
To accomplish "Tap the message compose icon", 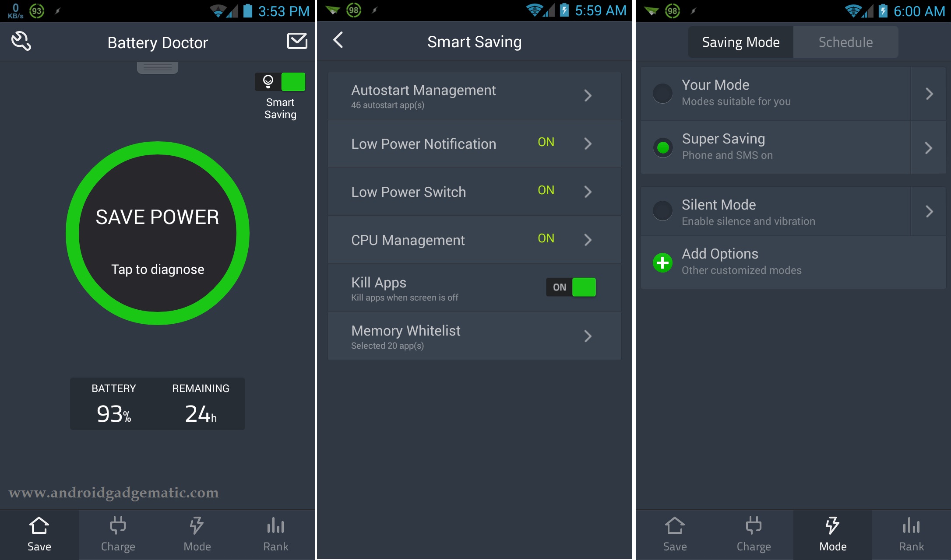I will [x=297, y=41].
